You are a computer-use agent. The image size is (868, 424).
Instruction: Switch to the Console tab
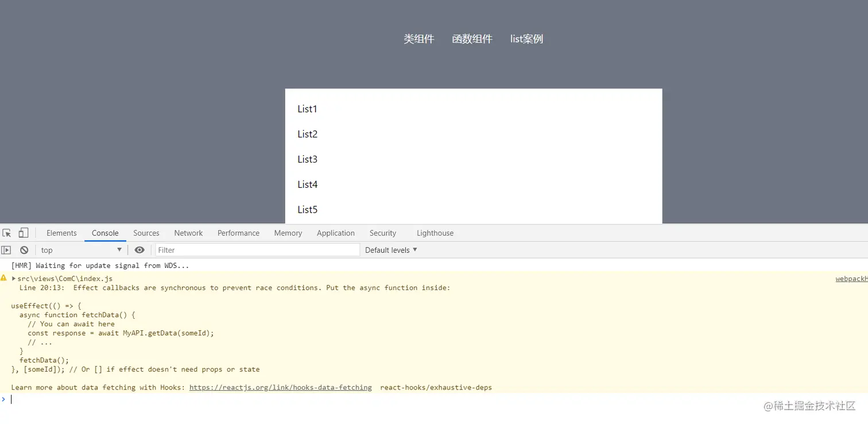pyautogui.click(x=105, y=233)
